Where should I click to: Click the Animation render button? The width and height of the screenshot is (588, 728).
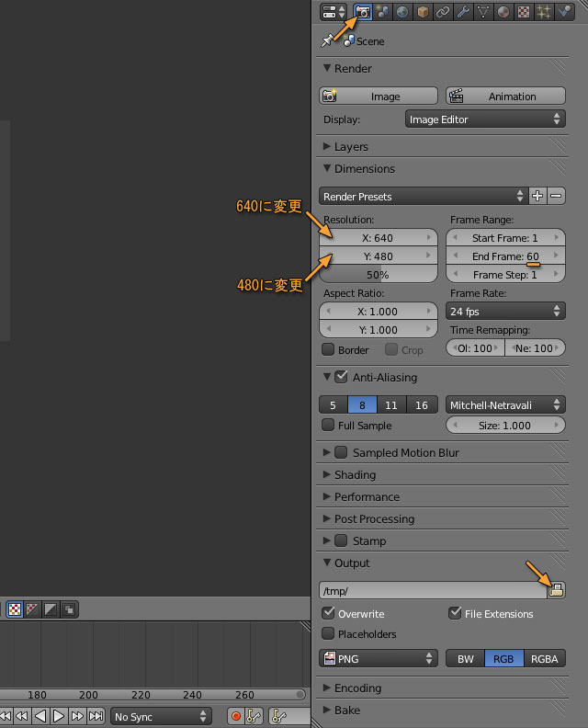504,96
